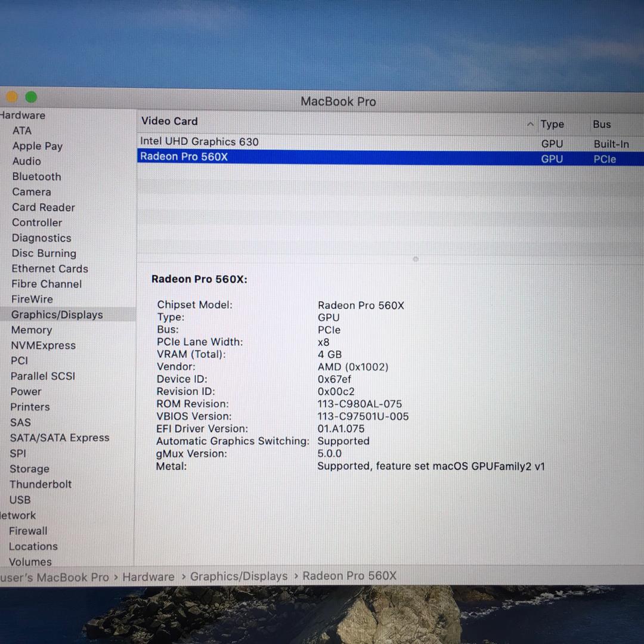Collapse the Network section header

[18, 516]
